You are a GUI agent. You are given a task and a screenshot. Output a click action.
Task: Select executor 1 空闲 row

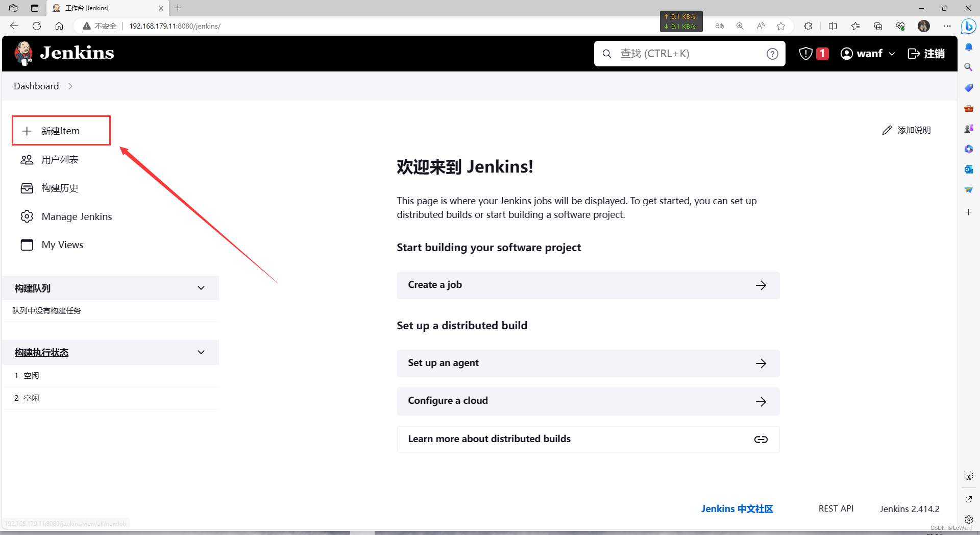click(x=110, y=376)
